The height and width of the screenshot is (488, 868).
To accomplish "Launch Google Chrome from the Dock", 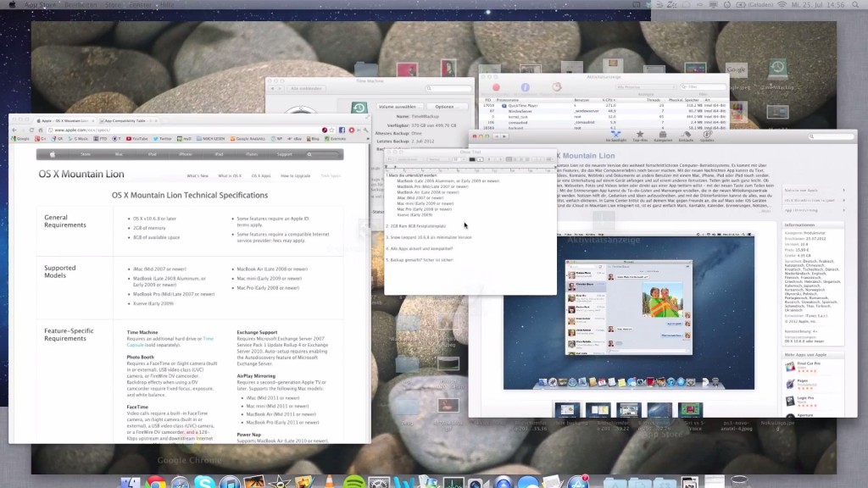I will [156, 482].
